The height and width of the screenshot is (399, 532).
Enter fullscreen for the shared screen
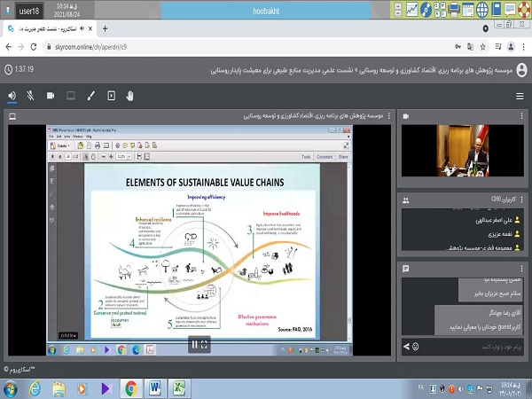click(x=205, y=344)
